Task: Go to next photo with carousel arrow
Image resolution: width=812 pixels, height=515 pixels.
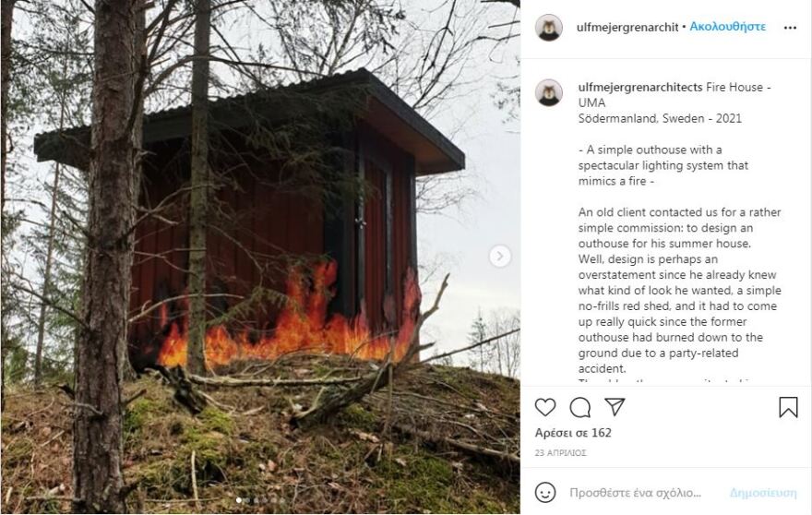Action: coord(500,256)
